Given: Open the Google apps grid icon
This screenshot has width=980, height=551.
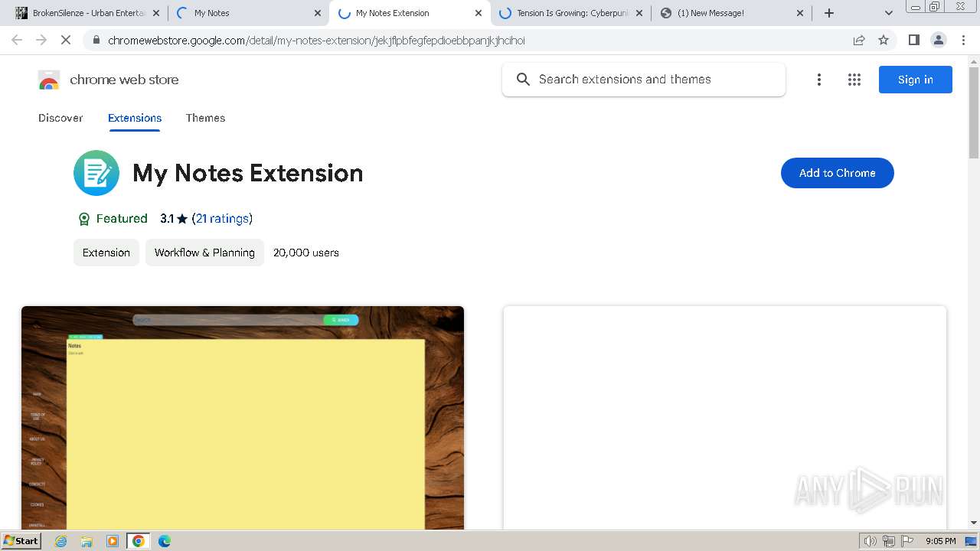Looking at the screenshot, I should pyautogui.click(x=854, y=80).
